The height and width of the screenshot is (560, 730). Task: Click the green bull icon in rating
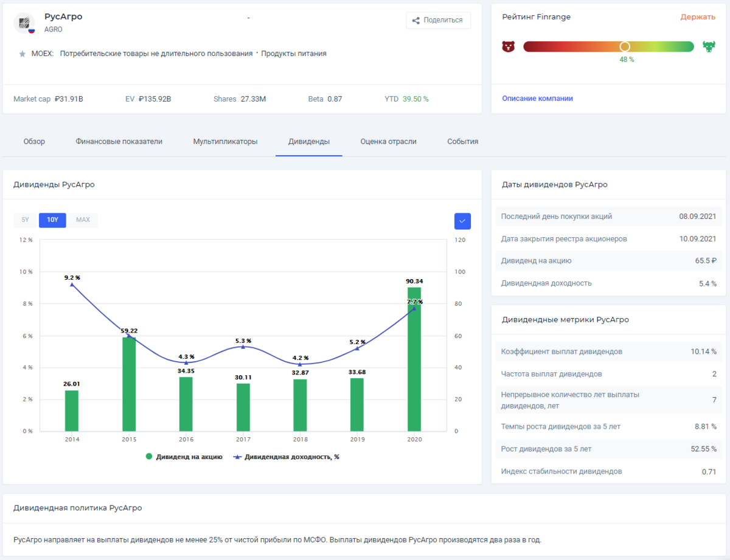[709, 46]
